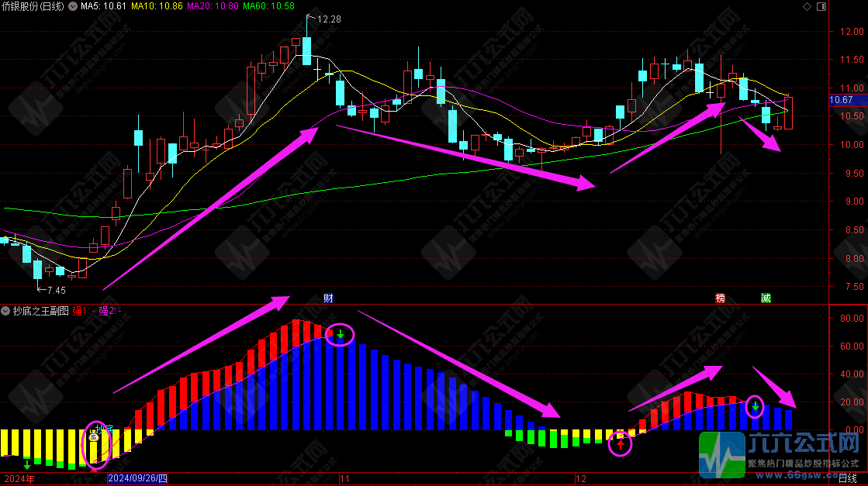Expand the 抄底之王副图 indicator dropdown
The width and height of the screenshot is (868, 486).
click(x=6, y=311)
